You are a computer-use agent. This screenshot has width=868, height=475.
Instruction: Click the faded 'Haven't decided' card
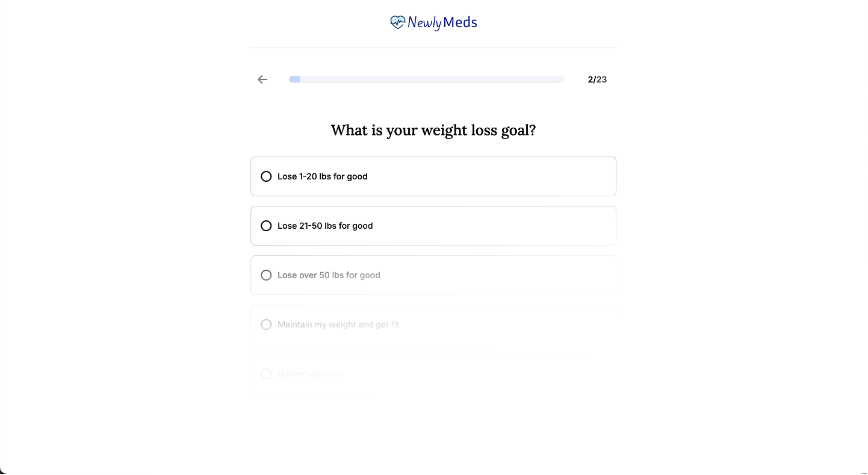pos(433,374)
